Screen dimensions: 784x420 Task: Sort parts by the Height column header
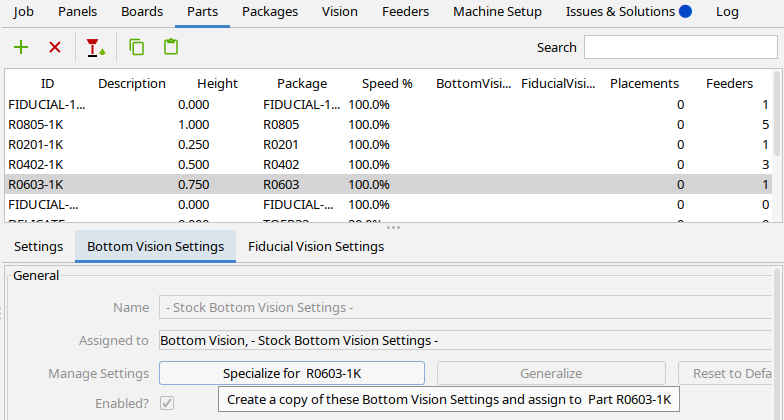217,84
